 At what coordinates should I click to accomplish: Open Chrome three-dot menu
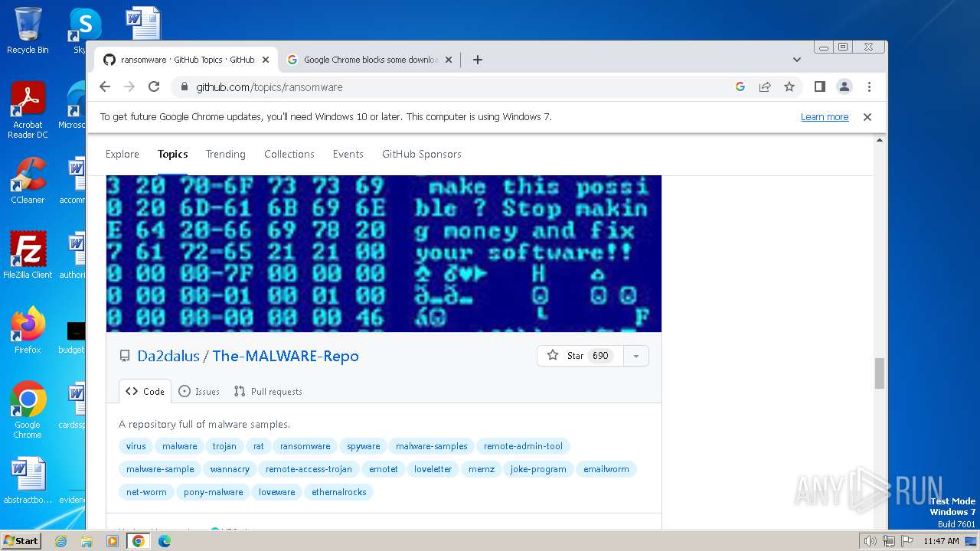(869, 86)
